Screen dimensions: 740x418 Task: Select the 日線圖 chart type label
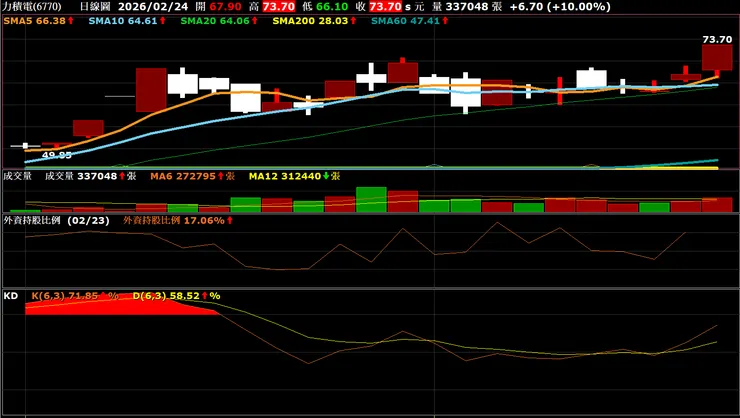(x=94, y=7)
